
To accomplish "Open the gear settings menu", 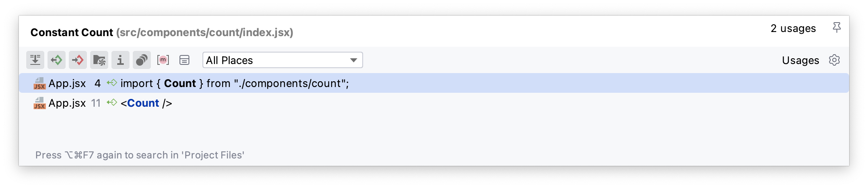I will 834,60.
